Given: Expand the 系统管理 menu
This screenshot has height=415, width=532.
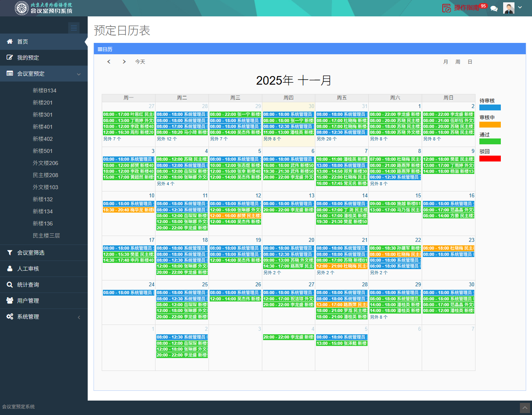Looking at the screenshot, I should [x=79, y=317].
